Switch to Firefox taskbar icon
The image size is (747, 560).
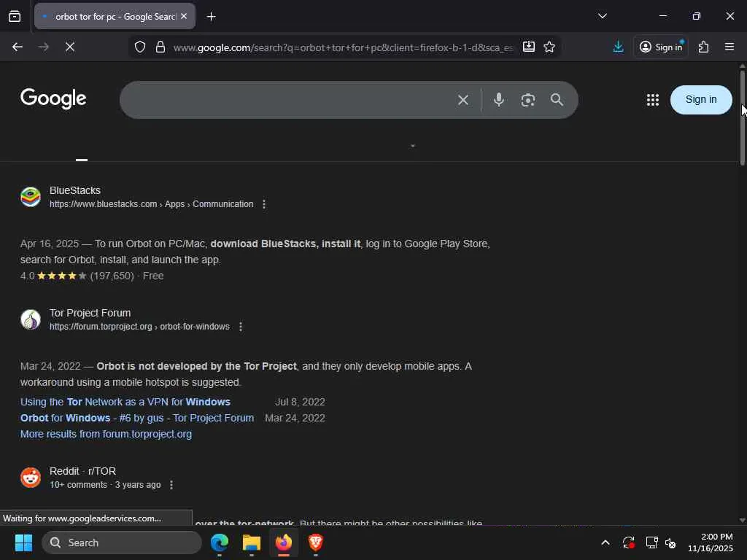click(x=284, y=542)
